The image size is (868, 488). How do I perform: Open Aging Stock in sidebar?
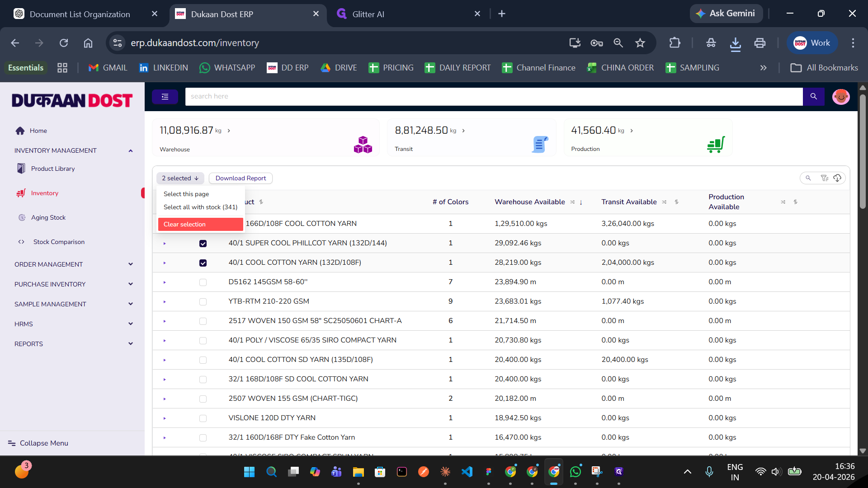48,217
